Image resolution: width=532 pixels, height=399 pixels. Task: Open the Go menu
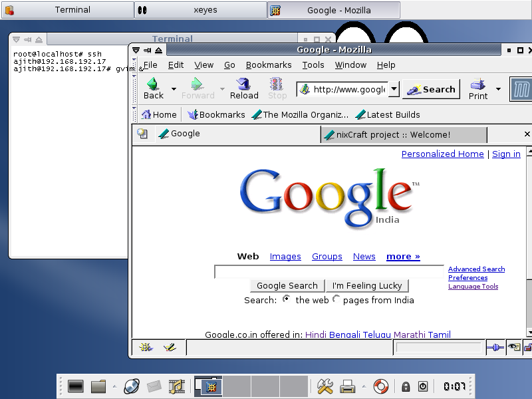229,65
